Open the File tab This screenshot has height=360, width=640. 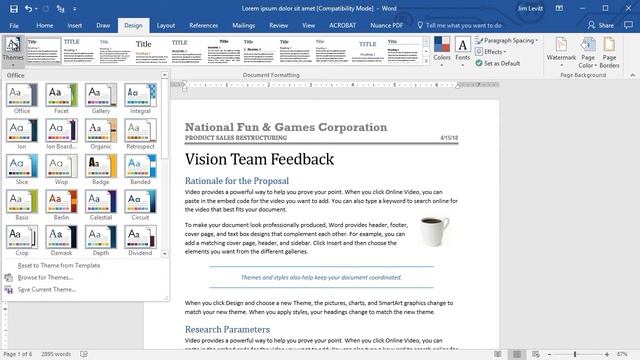tap(14, 25)
